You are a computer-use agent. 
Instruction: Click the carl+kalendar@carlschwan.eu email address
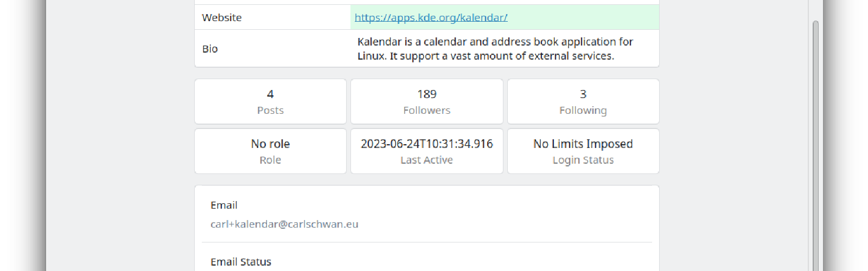coord(284,224)
